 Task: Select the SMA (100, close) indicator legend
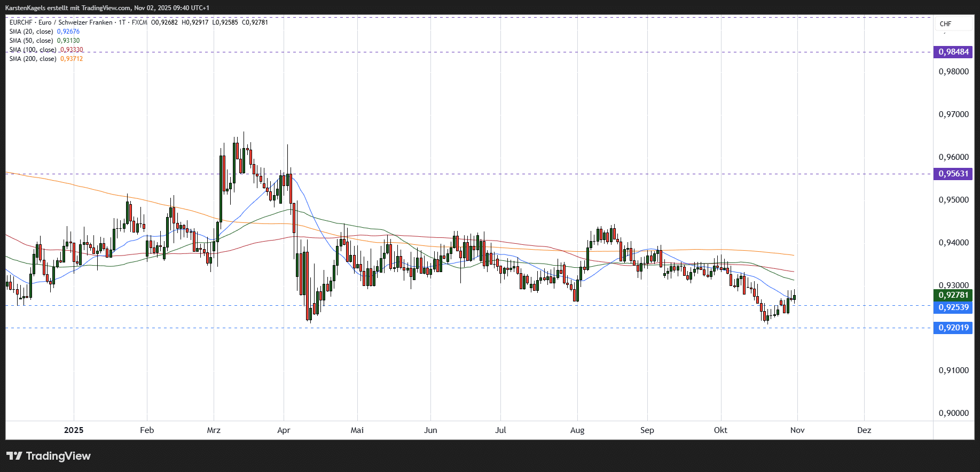point(33,50)
